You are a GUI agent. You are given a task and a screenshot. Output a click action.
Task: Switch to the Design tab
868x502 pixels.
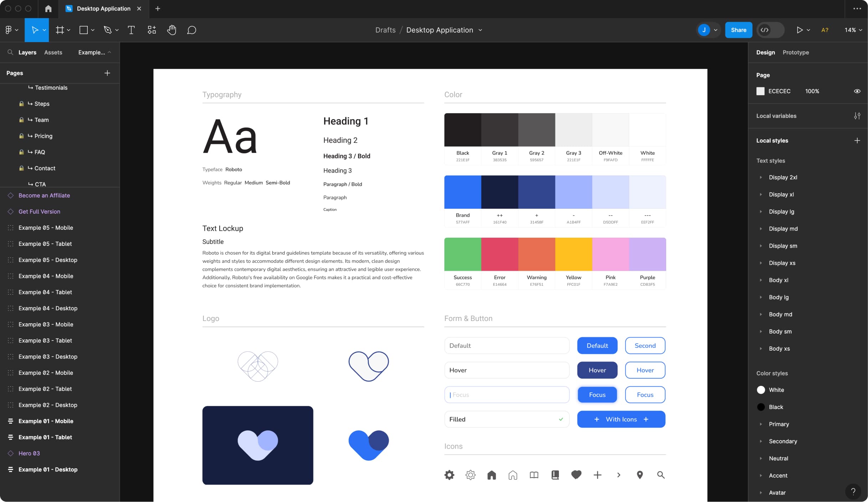click(765, 52)
